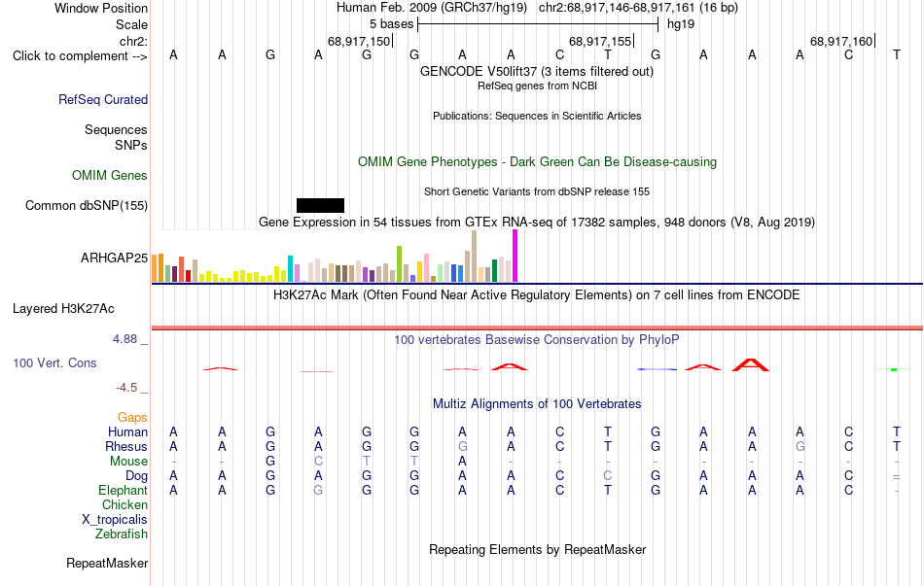Screen dimensions: 924x586
Task: Click the black Common dbSNP variant block
Action: pos(320,206)
